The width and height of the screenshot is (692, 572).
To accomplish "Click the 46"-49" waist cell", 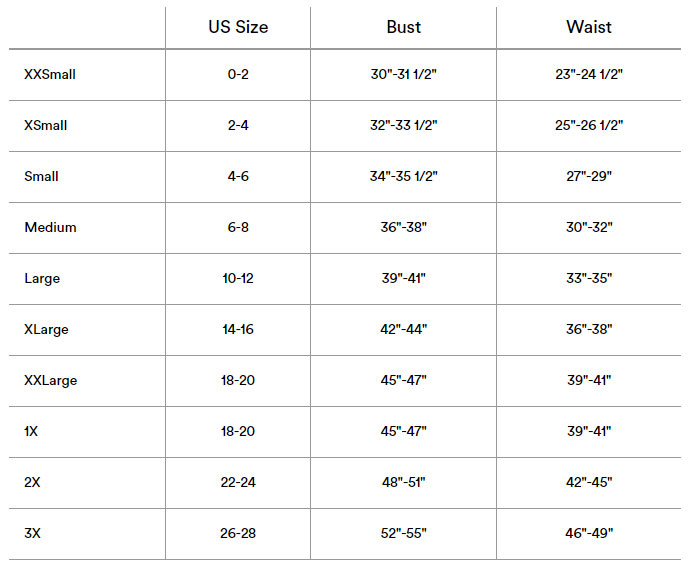I will click(589, 534).
